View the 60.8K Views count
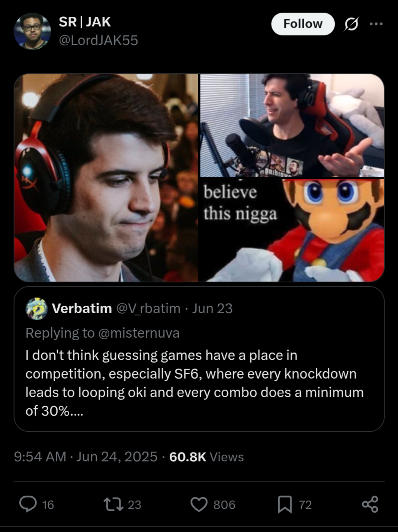 coord(206,457)
